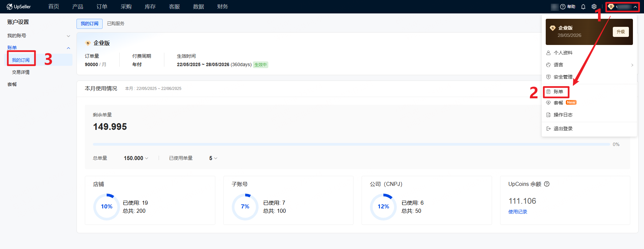Image resolution: width=644 pixels, height=249 pixels.
Task: Click the 升级 upgrade button
Action: coord(621,32)
